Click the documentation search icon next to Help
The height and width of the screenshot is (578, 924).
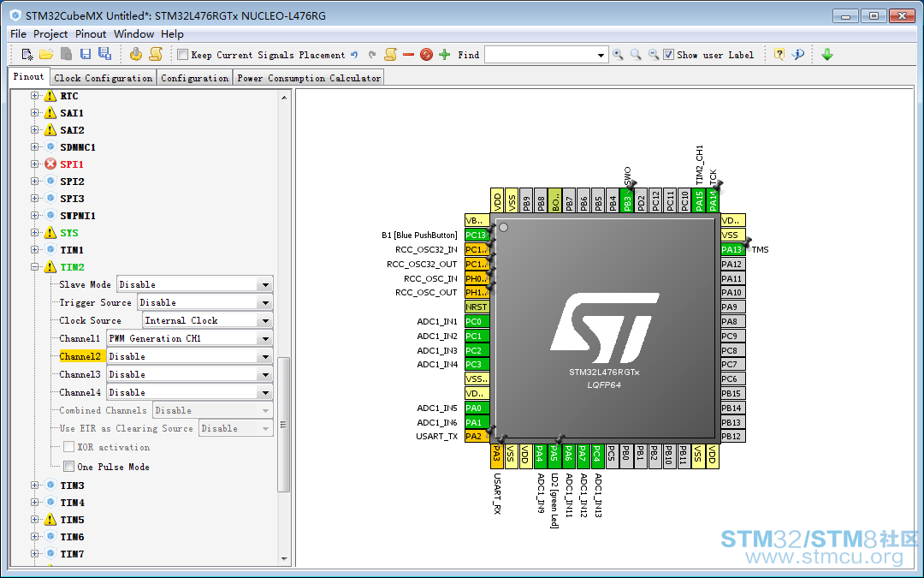(x=798, y=54)
